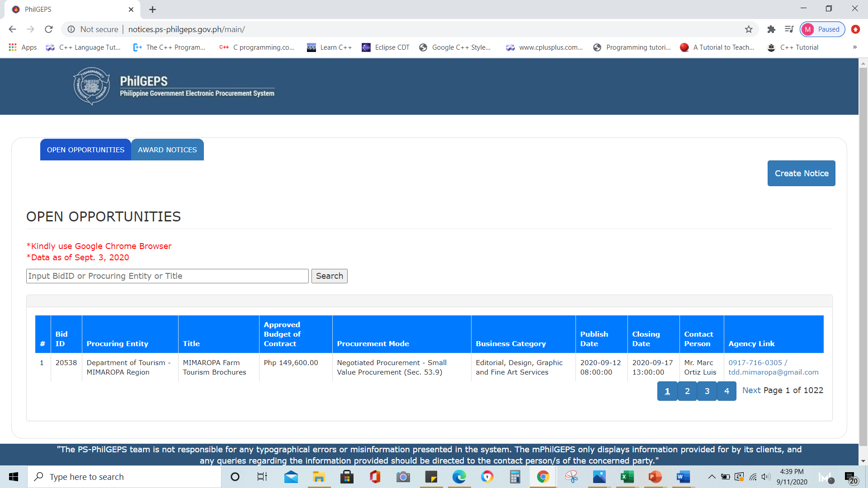Viewport: 868px width, 488px height.
Task: Click the Next page link
Action: click(x=751, y=390)
